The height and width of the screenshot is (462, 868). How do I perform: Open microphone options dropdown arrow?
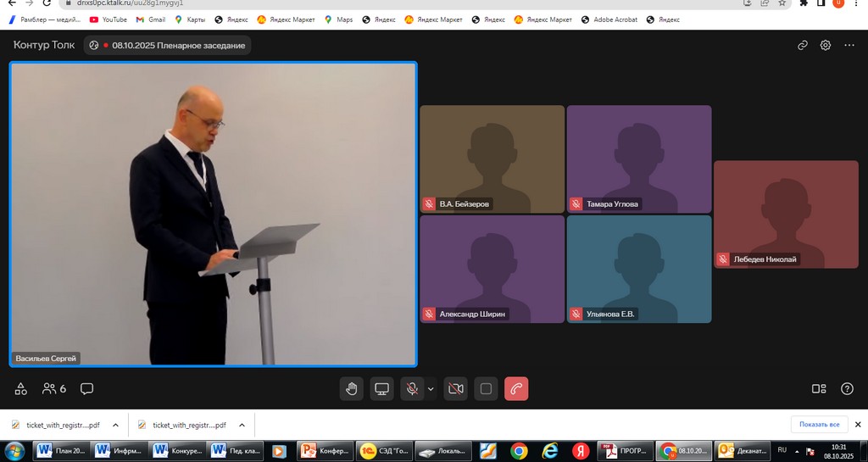(x=431, y=389)
